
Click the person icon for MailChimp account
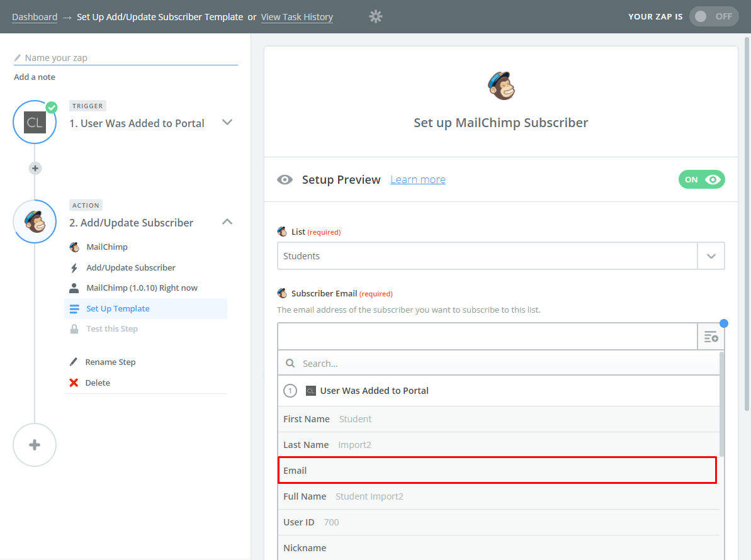pyautogui.click(x=74, y=288)
